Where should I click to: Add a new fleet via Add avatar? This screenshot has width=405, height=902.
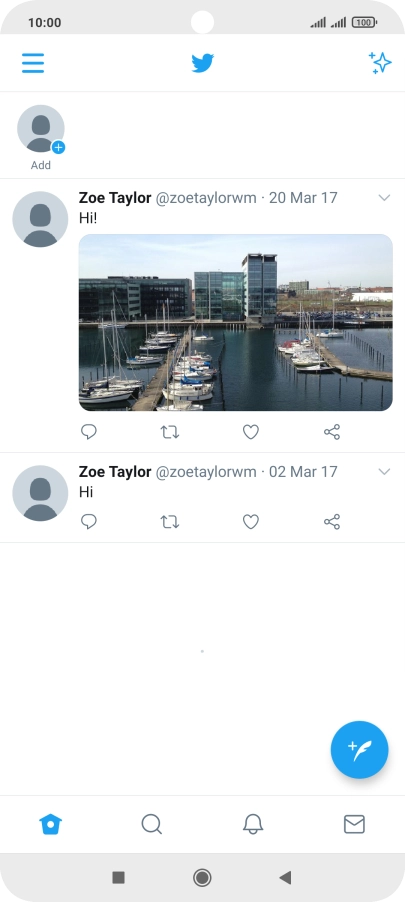click(41, 137)
